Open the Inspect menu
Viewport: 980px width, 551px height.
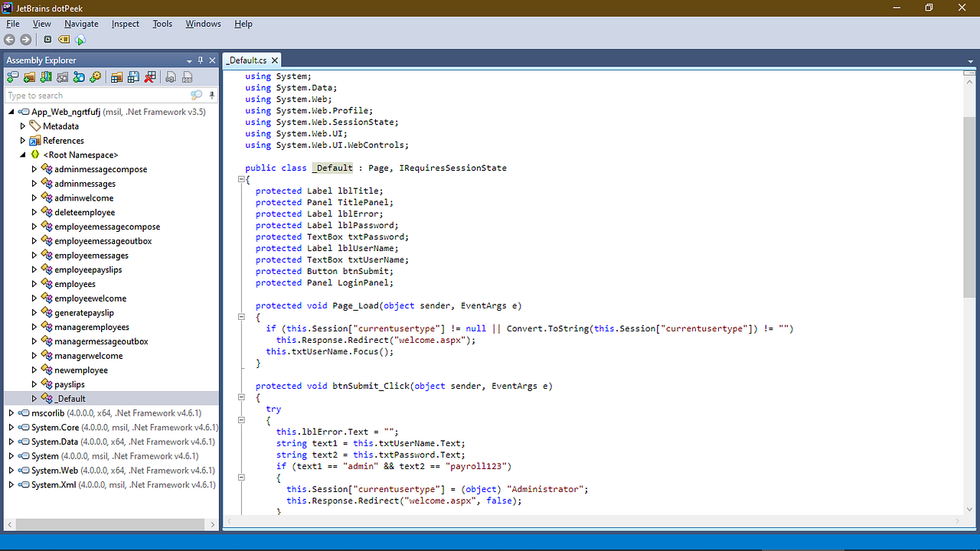pyautogui.click(x=125, y=24)
